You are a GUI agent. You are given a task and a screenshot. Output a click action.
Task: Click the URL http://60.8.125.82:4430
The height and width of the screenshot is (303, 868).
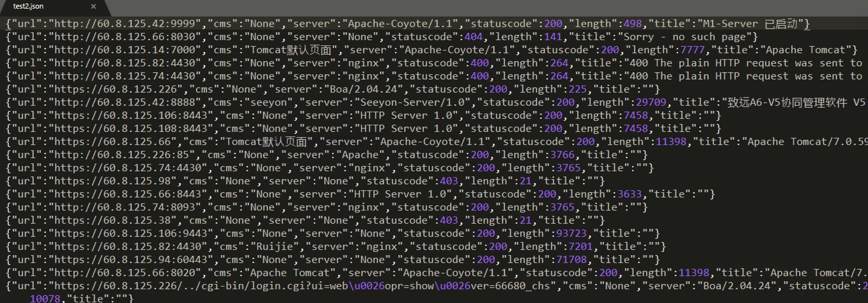click(x=125, y=63)
